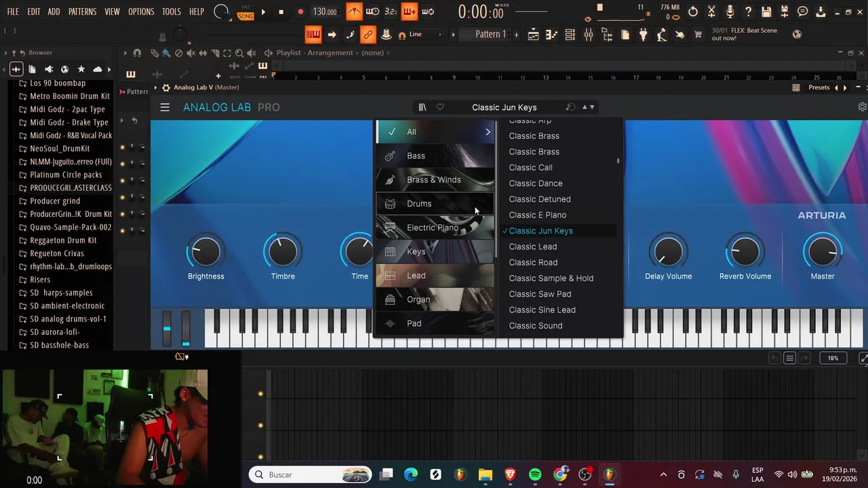Open Analog Lab settings gear icon
Viewport: 868px width, 488px height.
[x=862, y=107]
